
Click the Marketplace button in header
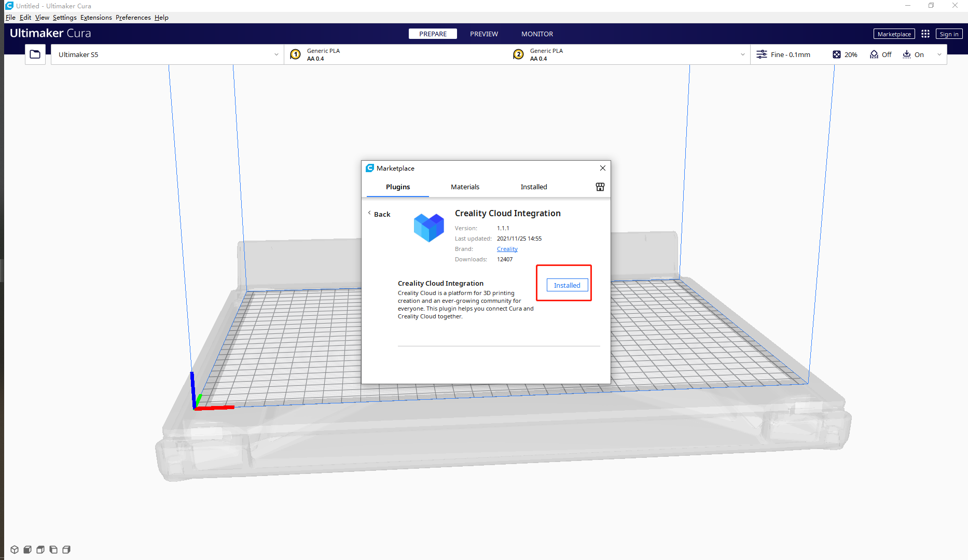[894, 34]
